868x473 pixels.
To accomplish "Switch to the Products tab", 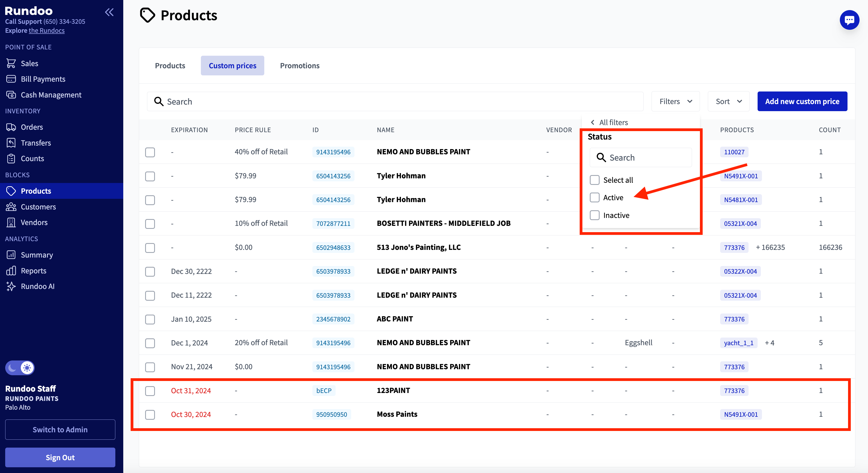I will coord(170,66).
